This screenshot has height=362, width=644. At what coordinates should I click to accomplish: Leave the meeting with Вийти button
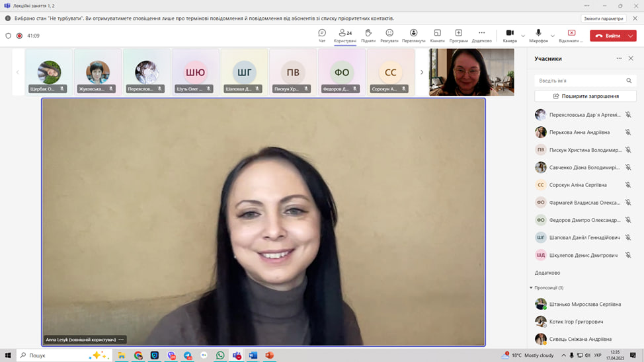tap(608, 36)
